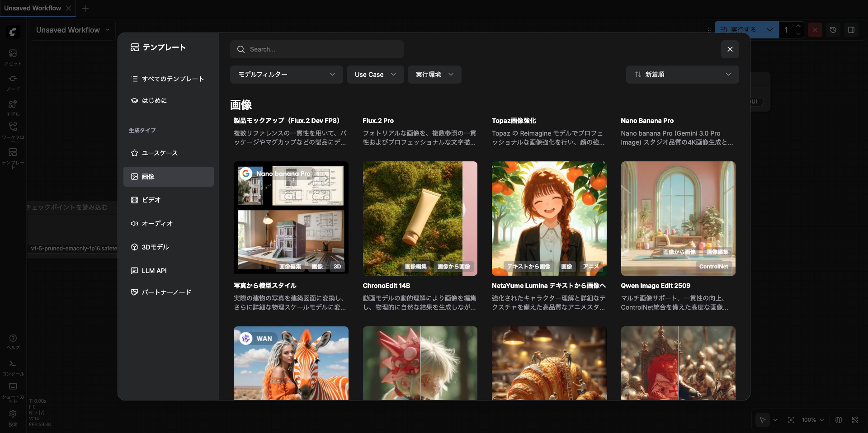Screen dimensions: 868x433
Task: Open the 実行環境 dropdown
Action: click(434, 74)
